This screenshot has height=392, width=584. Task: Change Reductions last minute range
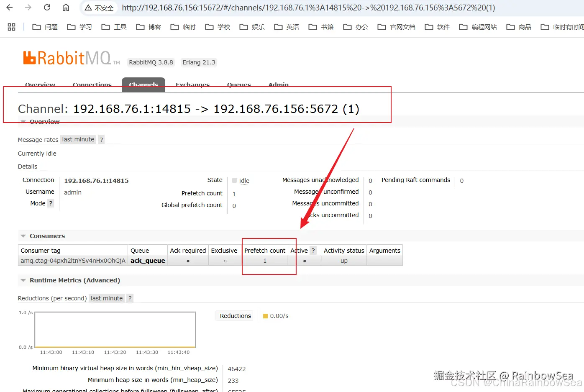[107, 298]
